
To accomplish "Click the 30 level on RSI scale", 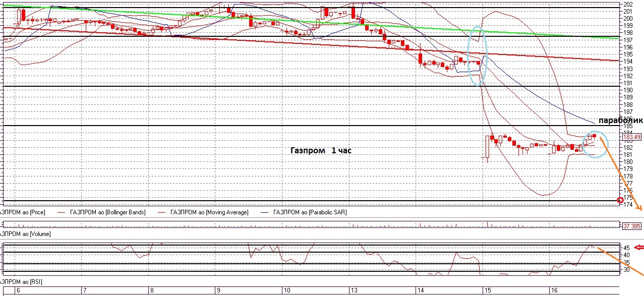I will (x=626, y=270).
